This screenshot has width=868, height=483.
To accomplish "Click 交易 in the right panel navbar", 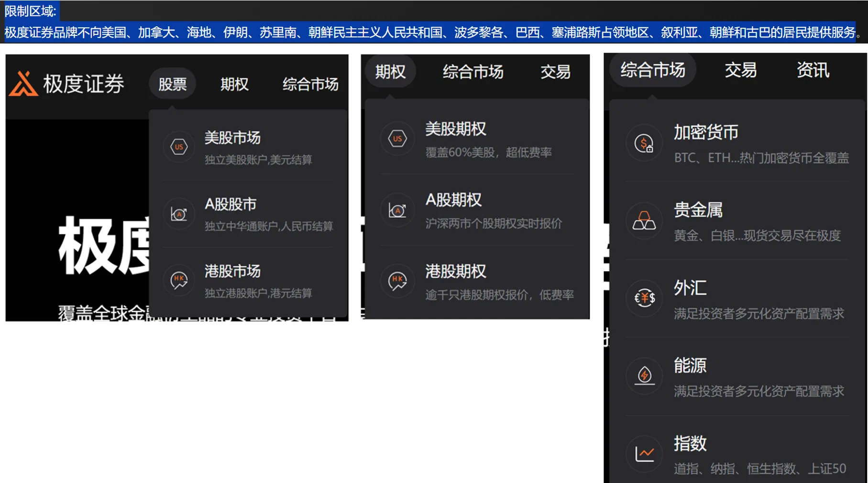I will click(x=740, y=70).
